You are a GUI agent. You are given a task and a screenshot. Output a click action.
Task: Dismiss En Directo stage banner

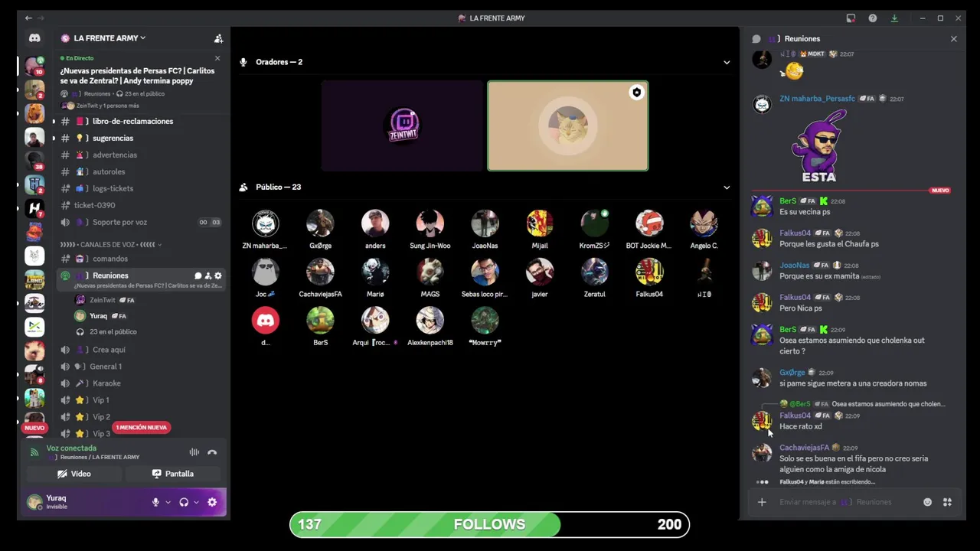click(217, 58)
